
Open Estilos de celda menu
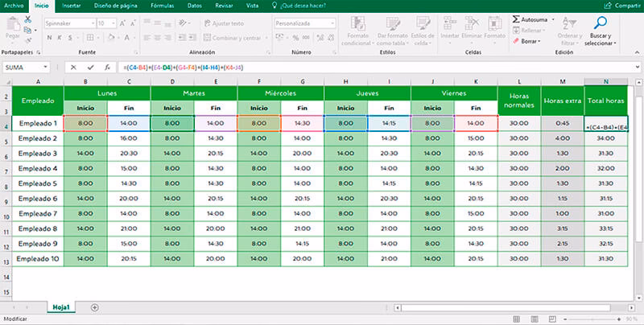[x=422, y=31]
